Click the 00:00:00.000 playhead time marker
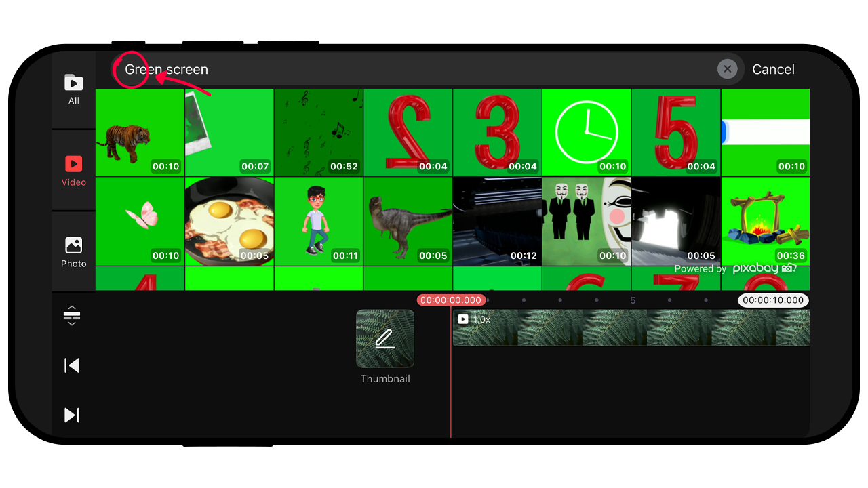The width and height of the screenshot is (868, 488). tap(451, 300)
